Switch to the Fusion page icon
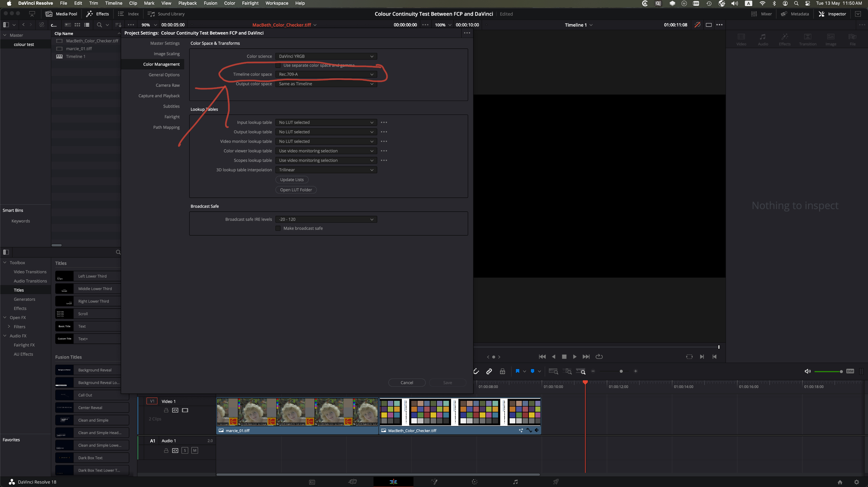Viewport: 868px width, 487px height. pyautogui.click(x=434, y=482)
